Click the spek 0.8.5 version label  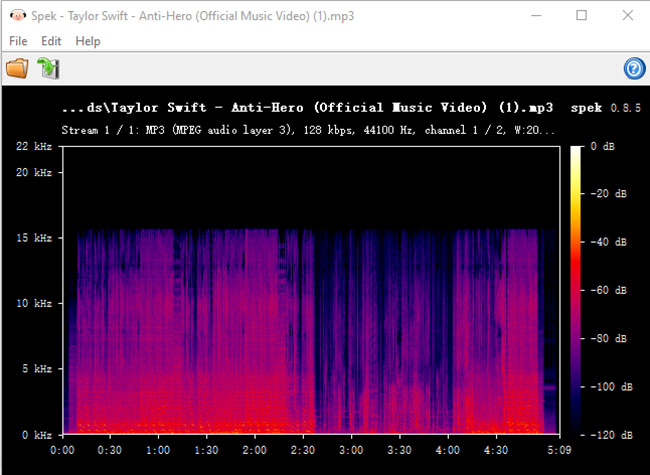point(606,108)
